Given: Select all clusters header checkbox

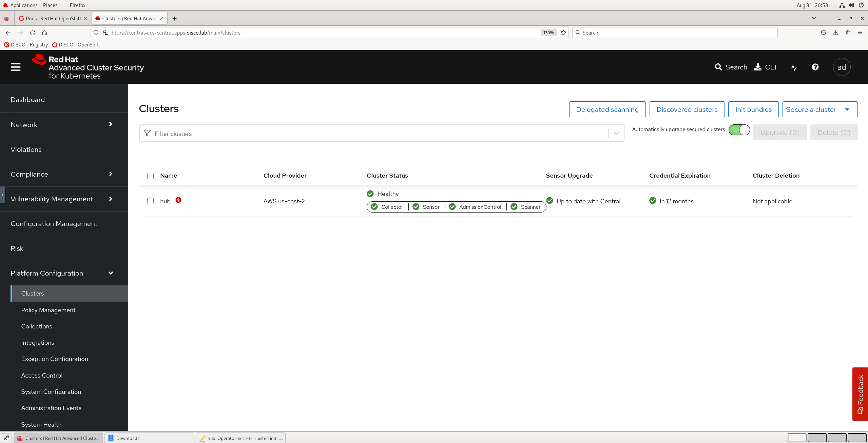Looking at the screenshot, I should coord(150,176).
